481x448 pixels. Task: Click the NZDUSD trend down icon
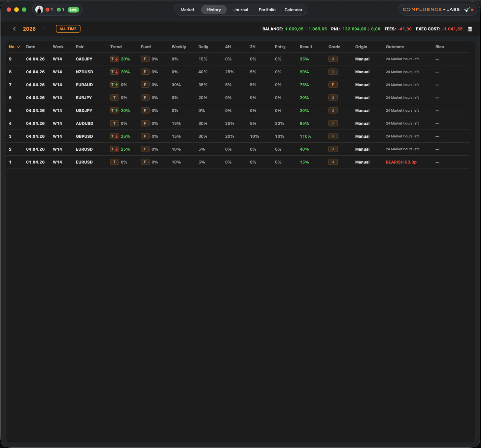point(115,72)
